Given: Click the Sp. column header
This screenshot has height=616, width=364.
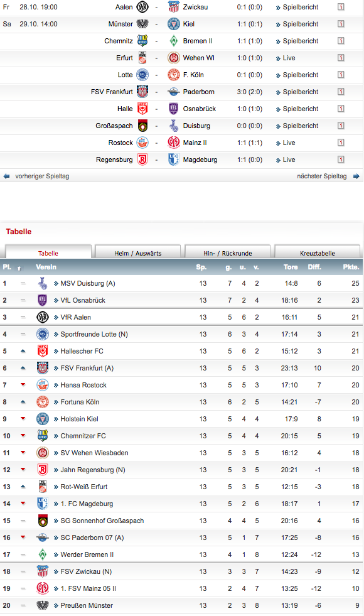Looking at the screenshot, I should pos(201,267).
